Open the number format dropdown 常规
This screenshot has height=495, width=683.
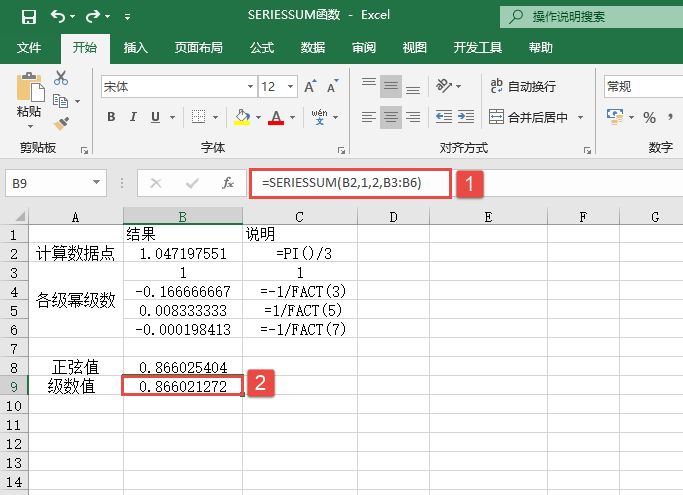click(640, 87)
